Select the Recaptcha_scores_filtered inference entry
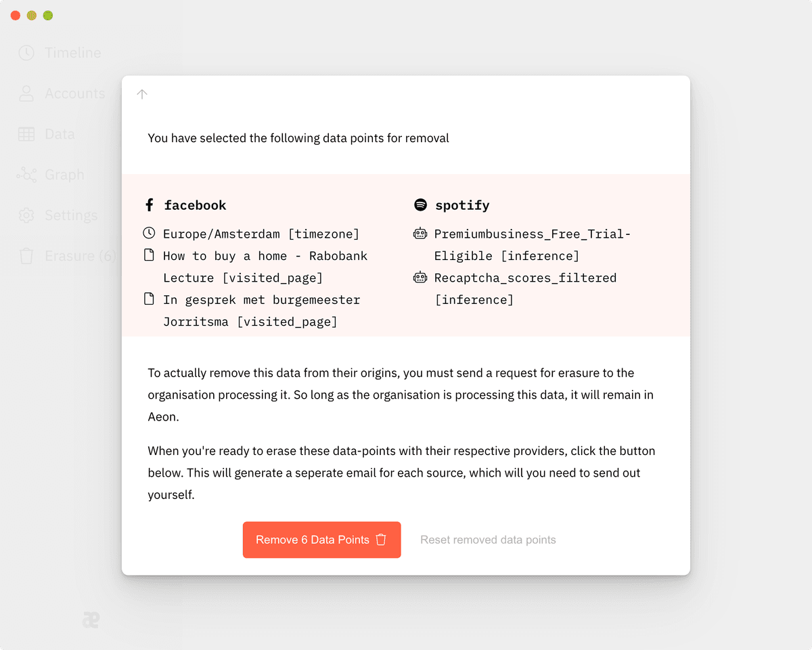This screenshot has width=812, height=650. click(525, 288)
